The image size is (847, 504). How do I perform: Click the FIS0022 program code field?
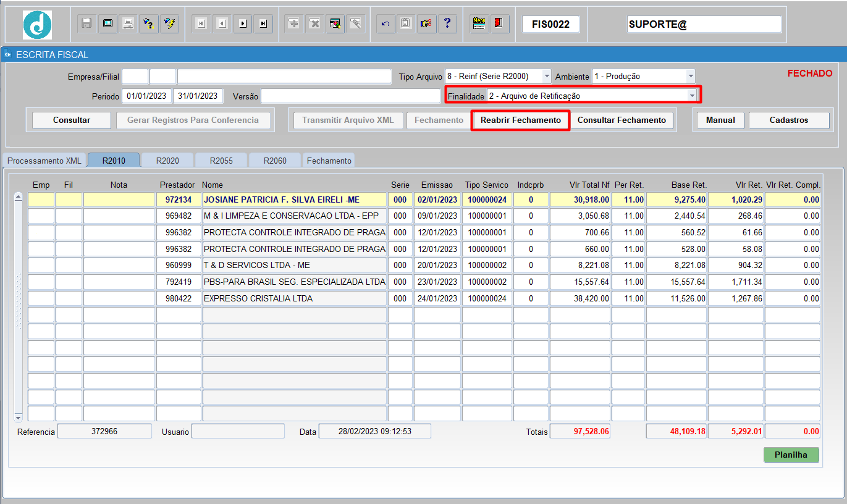pos(551,24)
